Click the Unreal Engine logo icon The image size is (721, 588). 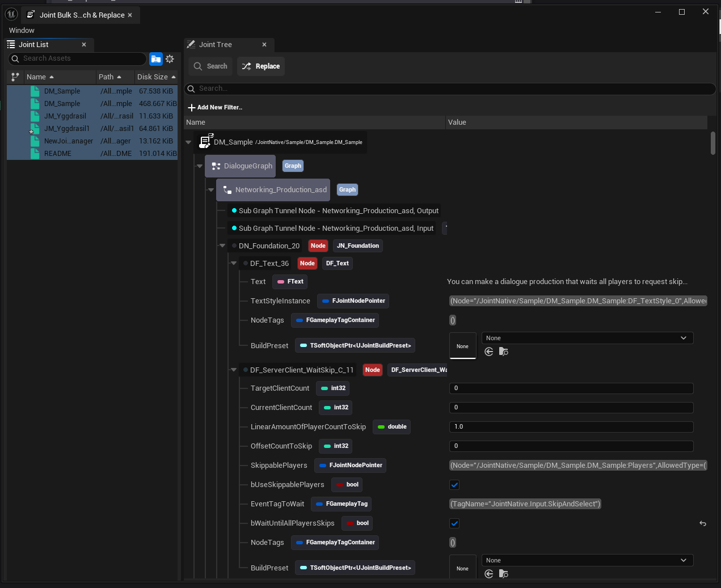pyautogui.click(x=11, y=14)
